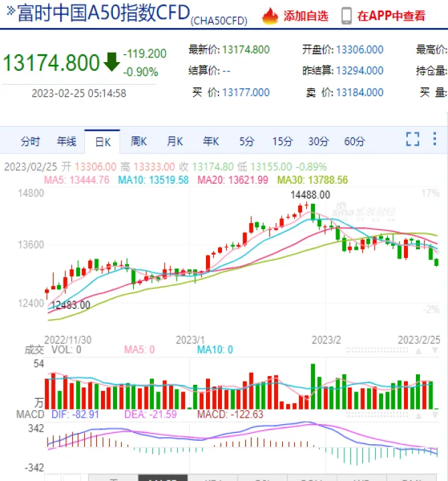Click the 低 13155.00 low value
This screenshot has width=448, height=481.
tap(264, 167)
